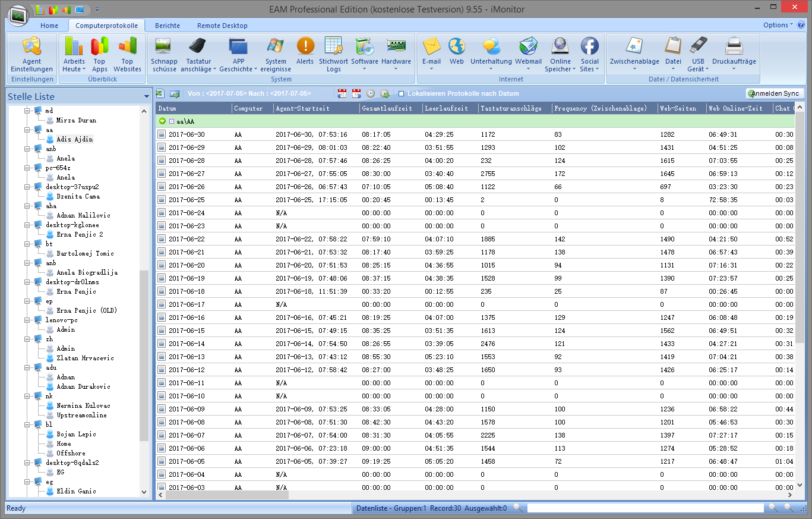
Task: Open the Remote Desktop tab
Action: coord(222,26)
